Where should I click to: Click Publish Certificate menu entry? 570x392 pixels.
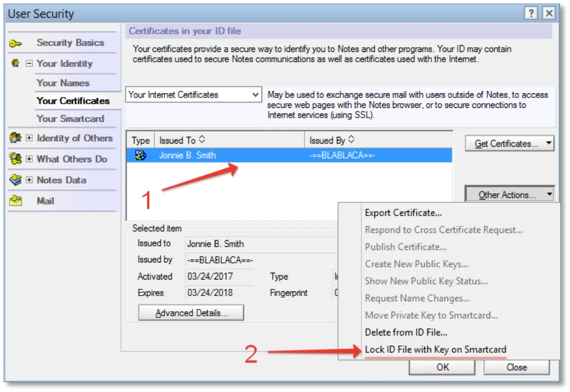pyautogui.click(x=405, y=247)
